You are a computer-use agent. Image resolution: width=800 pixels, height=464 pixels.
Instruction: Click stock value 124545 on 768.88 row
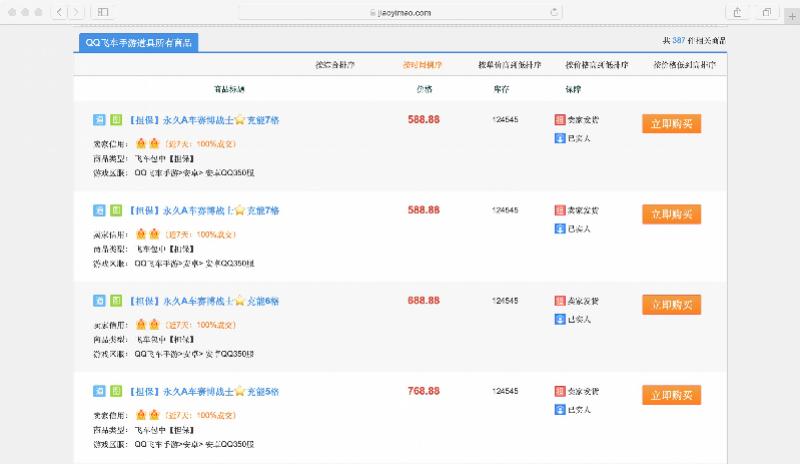[505, 391]
